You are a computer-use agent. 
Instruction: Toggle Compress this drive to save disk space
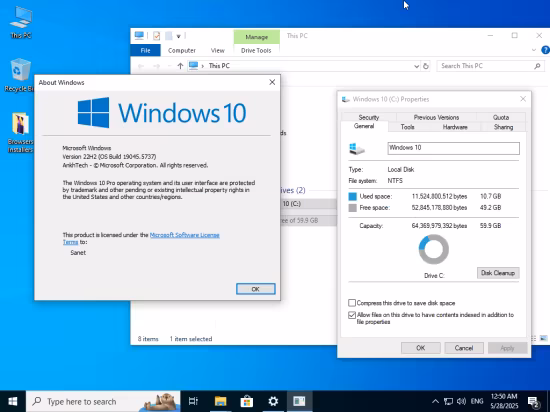point(352,303)
